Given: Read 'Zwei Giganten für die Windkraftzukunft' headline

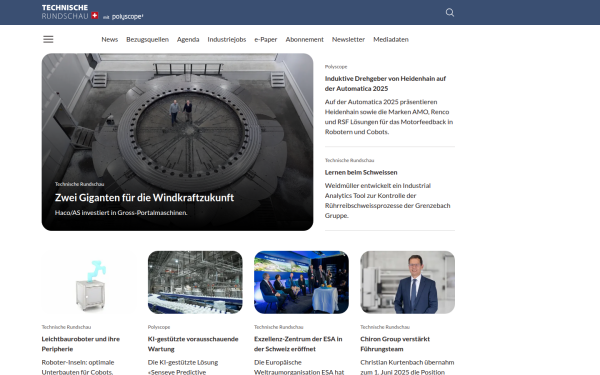Looking at the screenshot, I should pyautogui.click(x=144, y=197).
